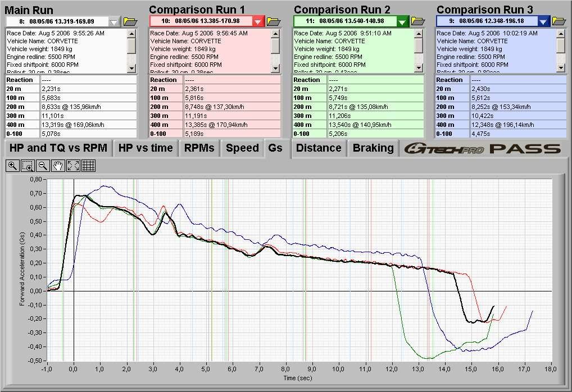572x392 pixels.
Task: Select the zoom out magnifier tool
Action: click(x=43, y=165)
